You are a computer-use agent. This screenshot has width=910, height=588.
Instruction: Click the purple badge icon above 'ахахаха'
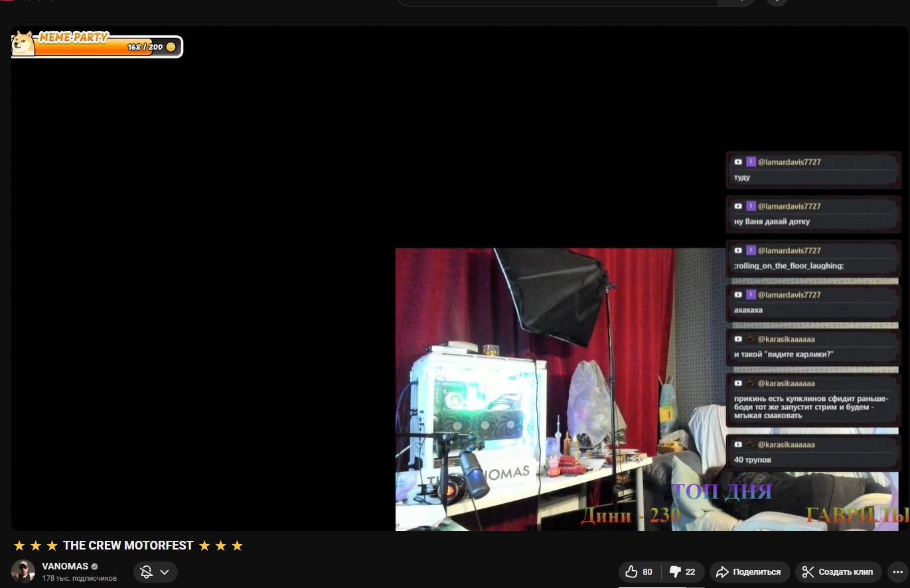click(x=751, y=295)
